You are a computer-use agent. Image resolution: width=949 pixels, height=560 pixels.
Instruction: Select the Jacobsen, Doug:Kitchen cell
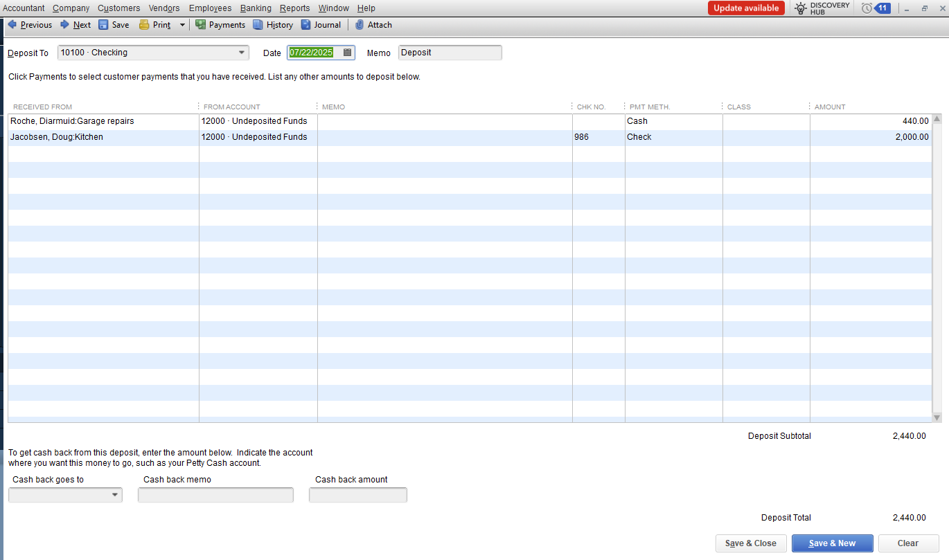tap(103, 137)
